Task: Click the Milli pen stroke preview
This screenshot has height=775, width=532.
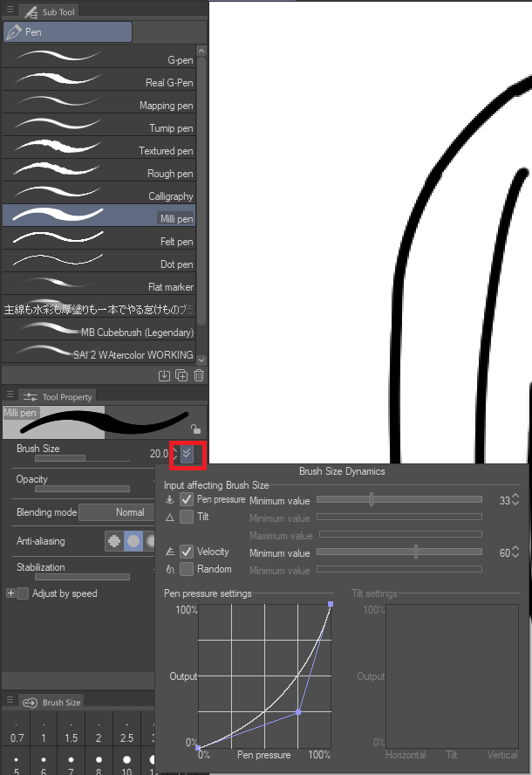Action: pyautogui.click(x=105, y=422)
